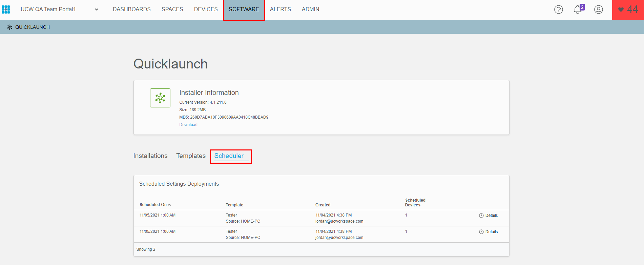
Task: Click the Scheduled Settings Deployments heading
Action: (x=179, y=184)
